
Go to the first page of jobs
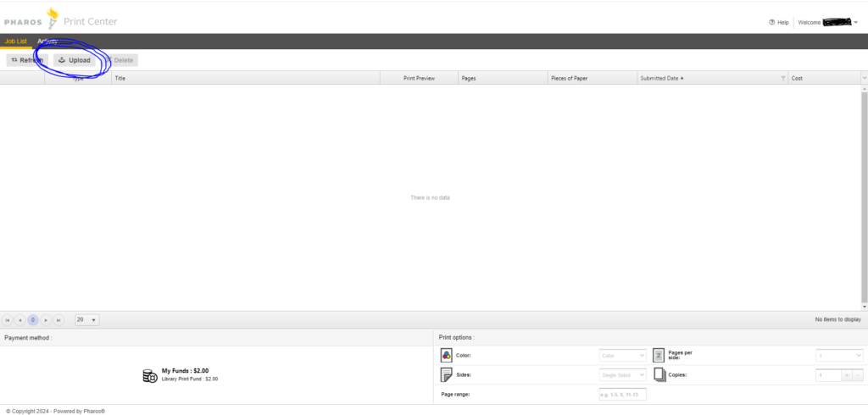click(7, 320)
